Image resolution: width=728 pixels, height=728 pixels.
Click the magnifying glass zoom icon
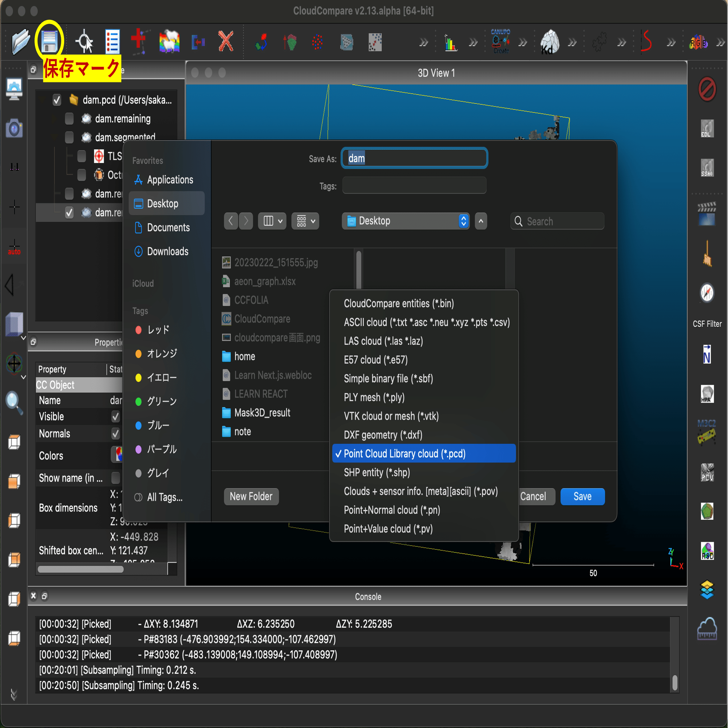point(14,403)
